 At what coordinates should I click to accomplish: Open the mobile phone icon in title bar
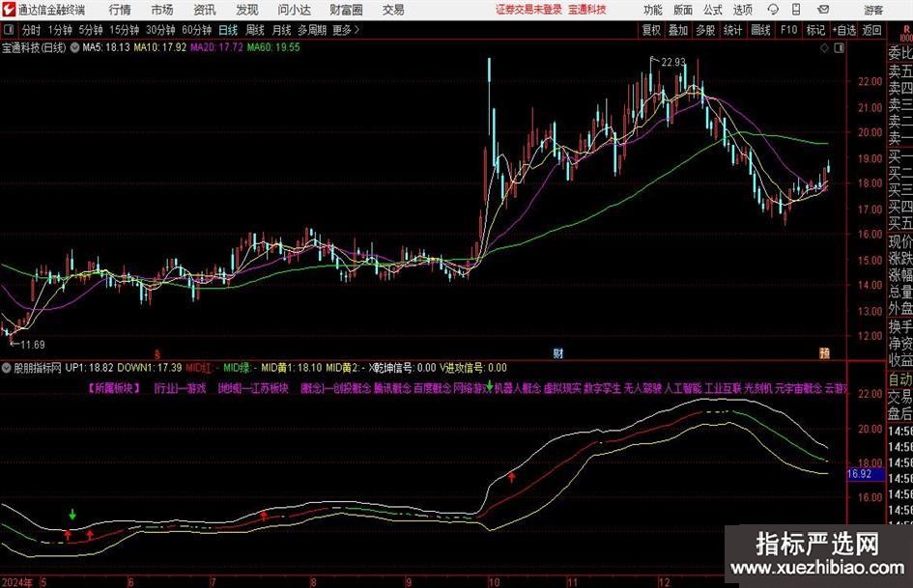(796, 10)
